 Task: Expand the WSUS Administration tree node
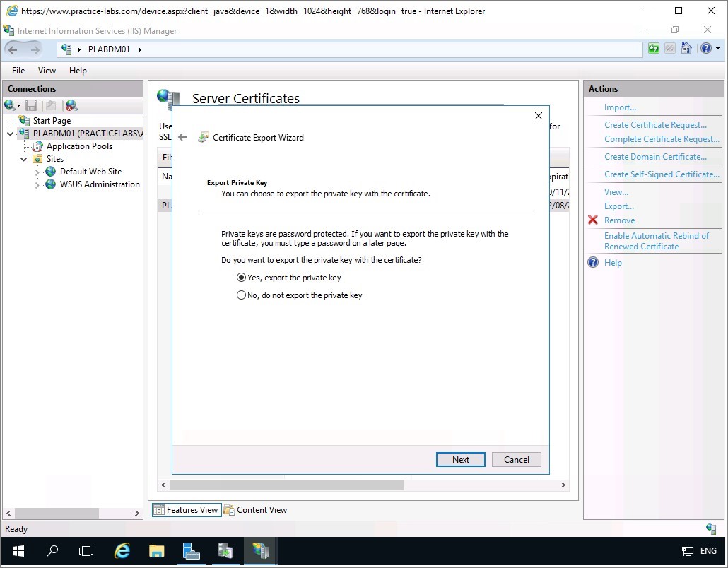37,184
